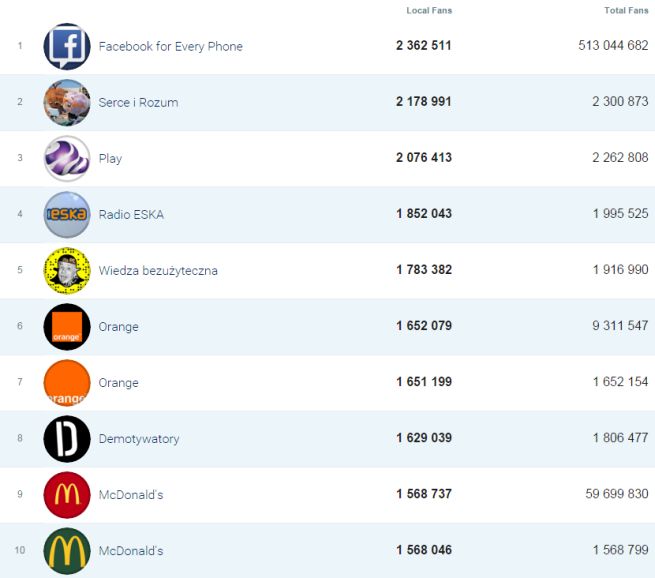Sort by the Local Fans column header
655x578 pixels.
(429, 11)
